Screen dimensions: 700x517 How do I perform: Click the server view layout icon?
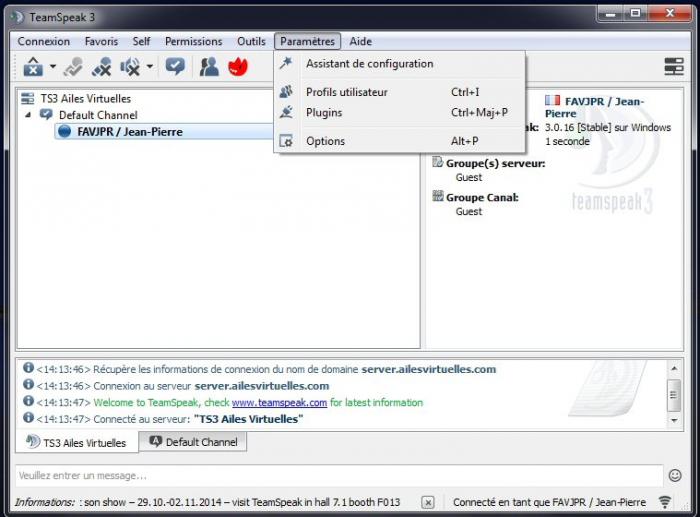point(674,67)
